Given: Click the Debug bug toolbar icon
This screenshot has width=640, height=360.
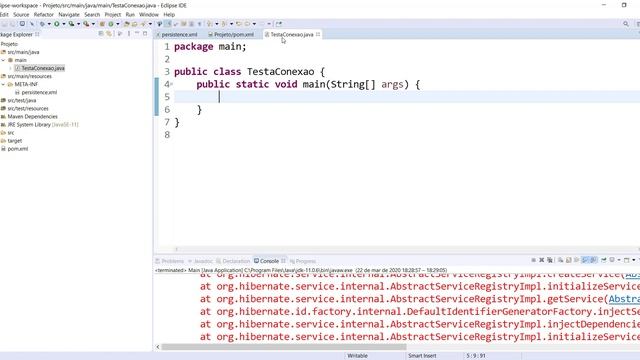Looking at the screenshot, I should 42,24.
